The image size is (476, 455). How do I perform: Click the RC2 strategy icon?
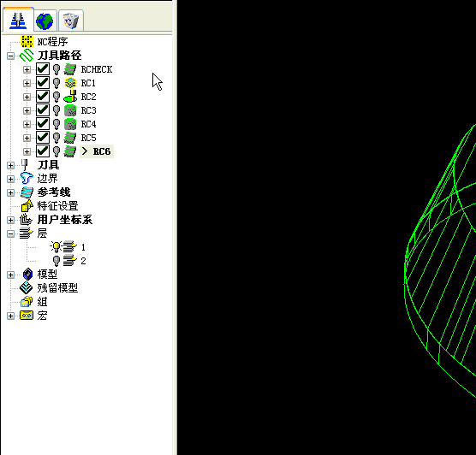(x=70, y=96)
